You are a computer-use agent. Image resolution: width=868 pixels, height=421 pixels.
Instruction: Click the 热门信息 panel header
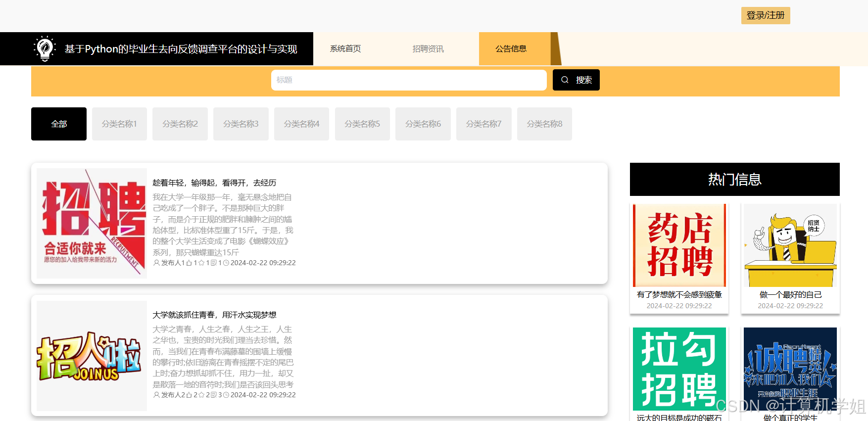(x=735, y=179)
